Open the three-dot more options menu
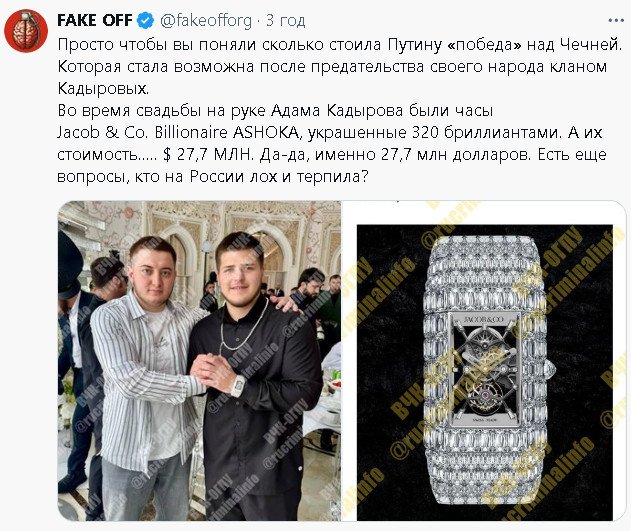631x531 pixels. [x=616, y=20]
